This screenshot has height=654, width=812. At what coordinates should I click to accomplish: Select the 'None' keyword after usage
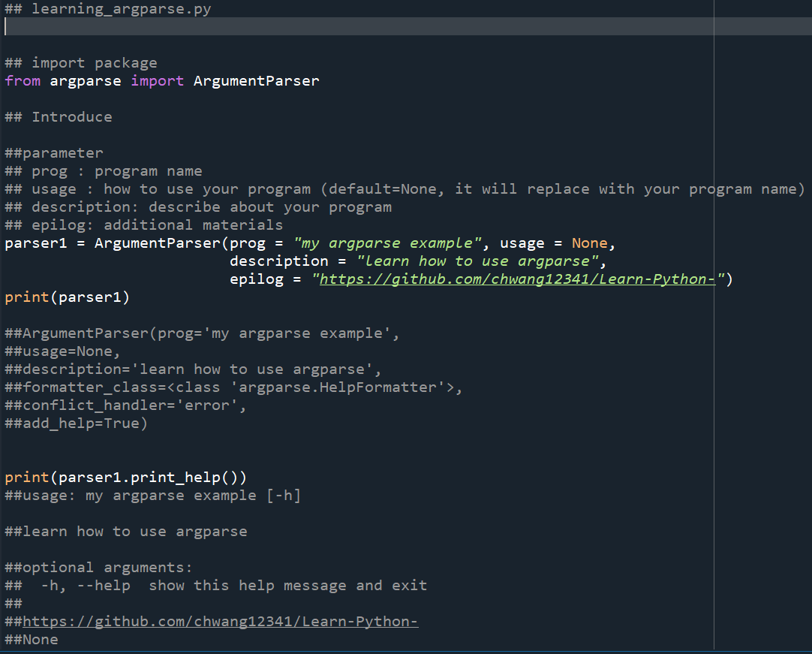(589, 243)
